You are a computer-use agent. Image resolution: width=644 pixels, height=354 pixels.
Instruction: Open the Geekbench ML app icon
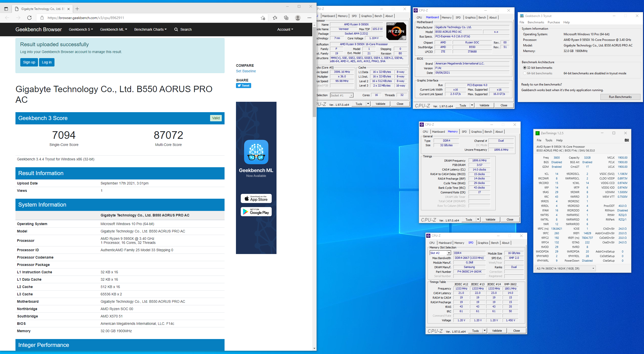(x=256, y=152)
